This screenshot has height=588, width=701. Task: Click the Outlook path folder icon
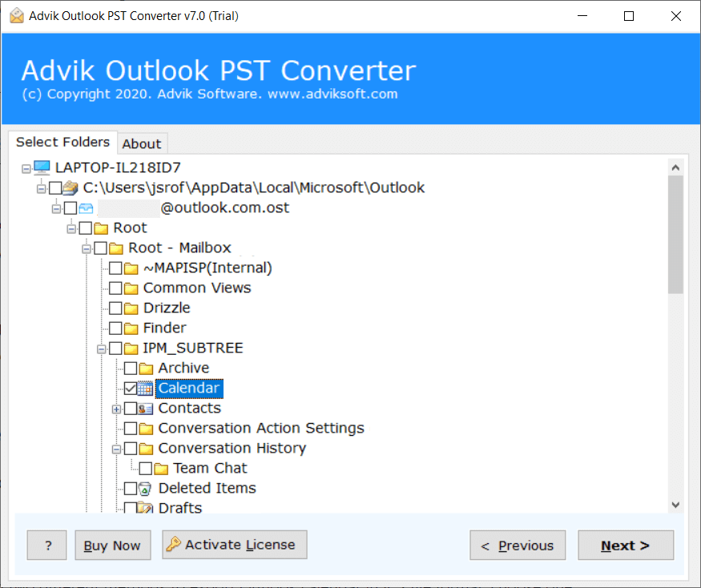[71, 188]
